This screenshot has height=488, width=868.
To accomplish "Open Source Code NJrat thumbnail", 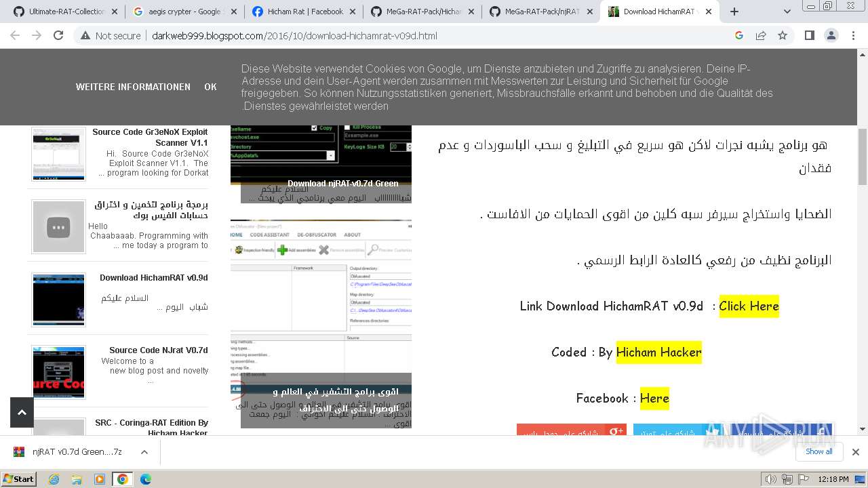I will (59, 372).
